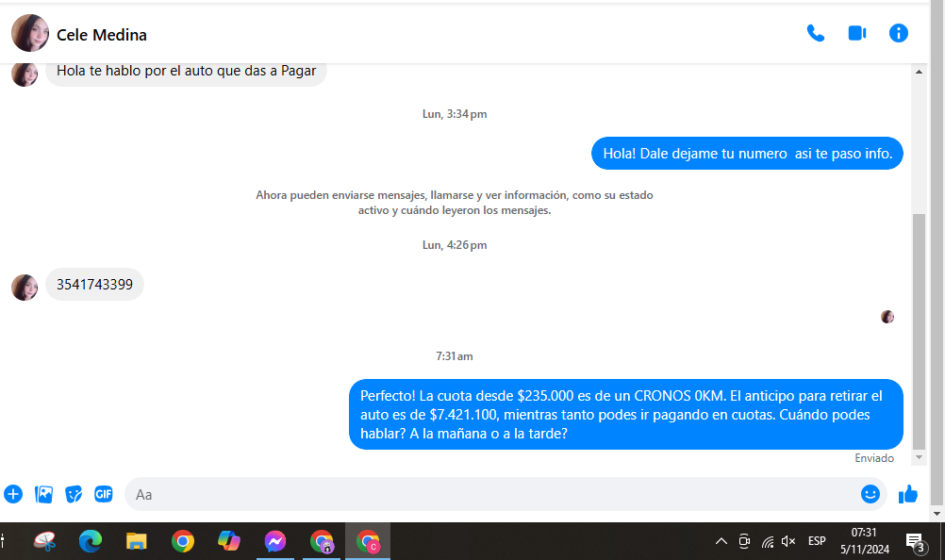945x560 pixels.
Task: Open the Messenger app from the taskbar
Action: pyautogui.click(x=275, y=541)
